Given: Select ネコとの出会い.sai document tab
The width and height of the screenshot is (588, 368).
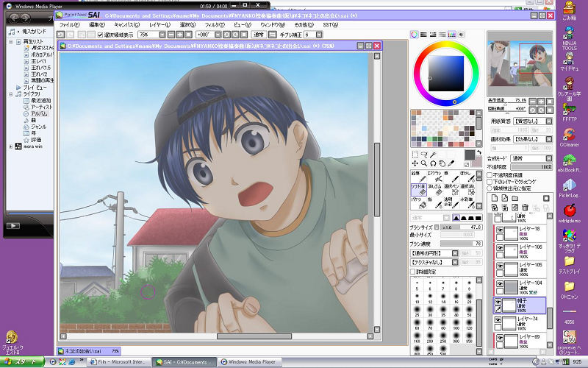Looking at the screenshot, I should (88, 351).
